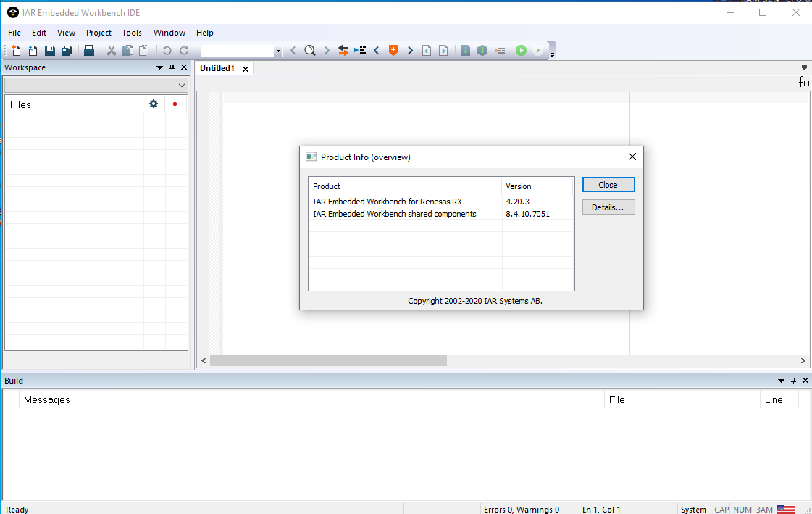Pin the Workspace panel
The width and height of the screenshot is (812, 514).
[172, 67]
